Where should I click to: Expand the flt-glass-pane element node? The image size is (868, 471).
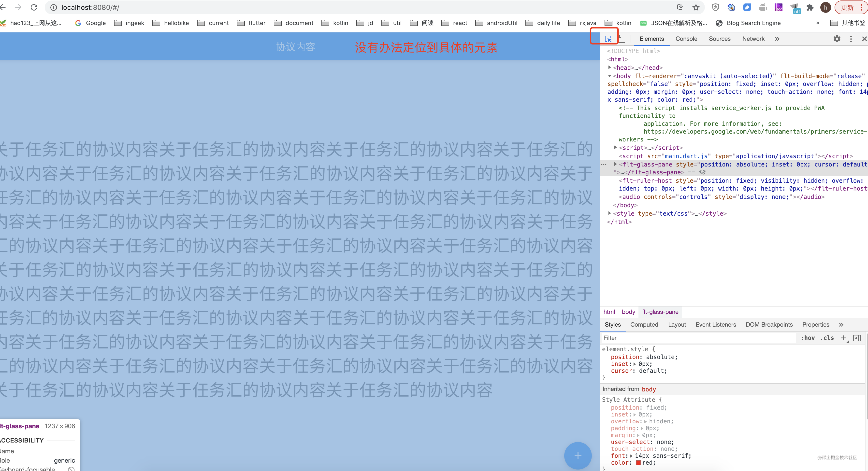(x=615, y=164)
